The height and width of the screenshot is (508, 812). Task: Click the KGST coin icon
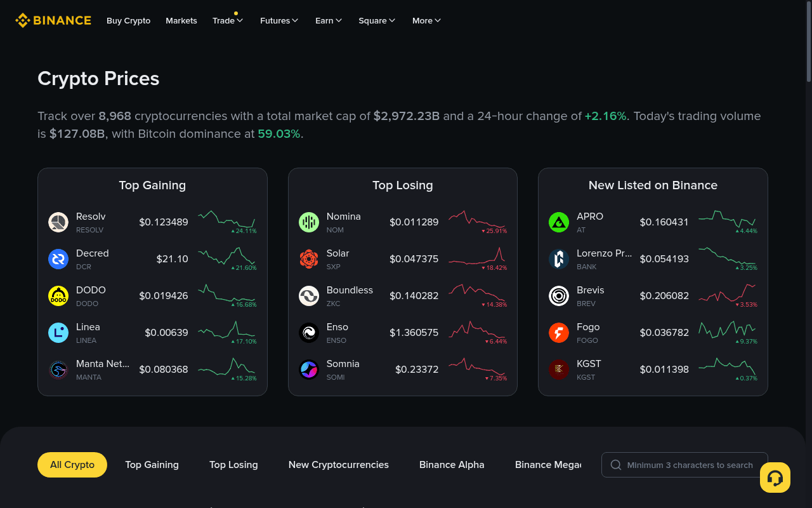[x=559, y=370]
